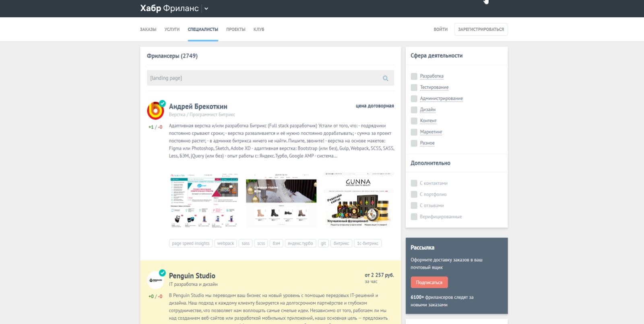Image resolution: width=644 pixels, height=324 pixels.
Task: Toggle the С отзывами checkbox
Action: (x=414, y=206)
